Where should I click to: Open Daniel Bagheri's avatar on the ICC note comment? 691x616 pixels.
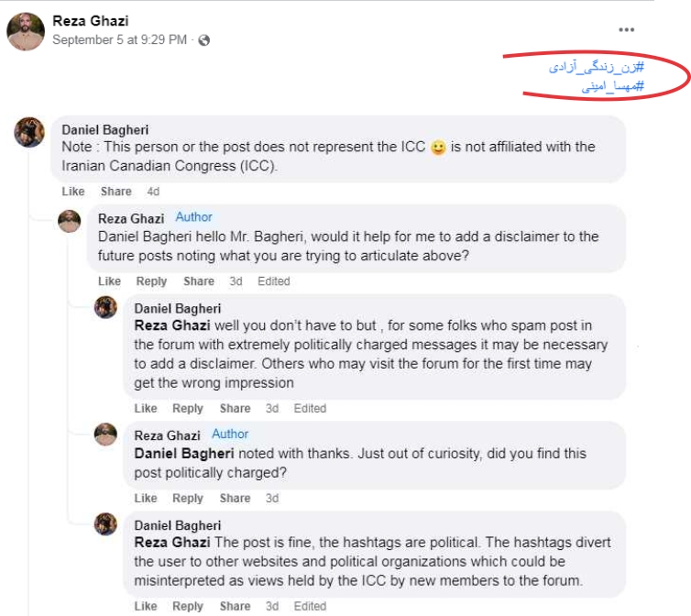(30, 133)
